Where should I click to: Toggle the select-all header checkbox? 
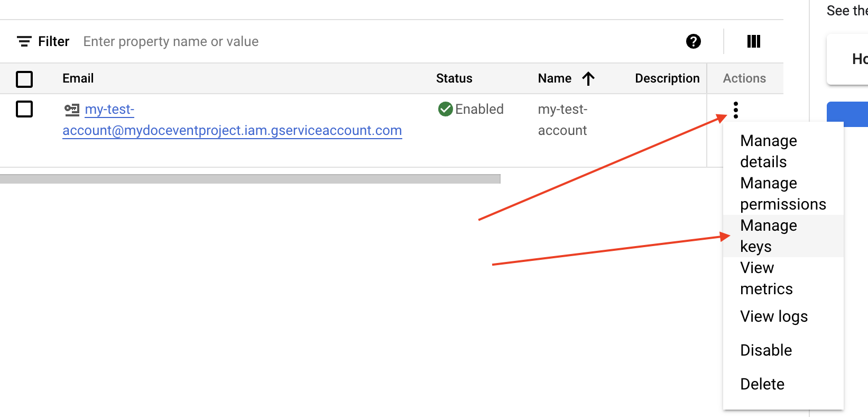(24, 79)
